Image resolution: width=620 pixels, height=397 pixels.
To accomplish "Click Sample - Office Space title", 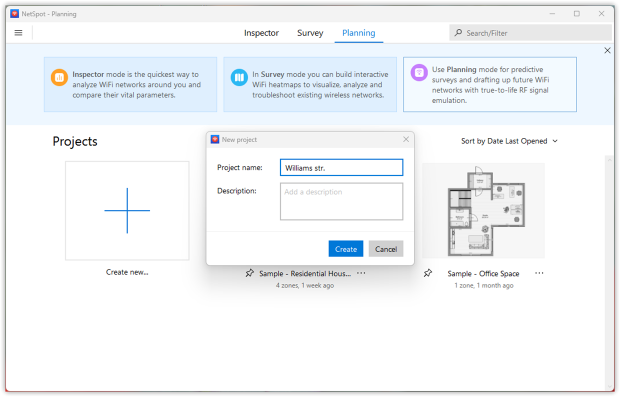I will tap(483, 274).
